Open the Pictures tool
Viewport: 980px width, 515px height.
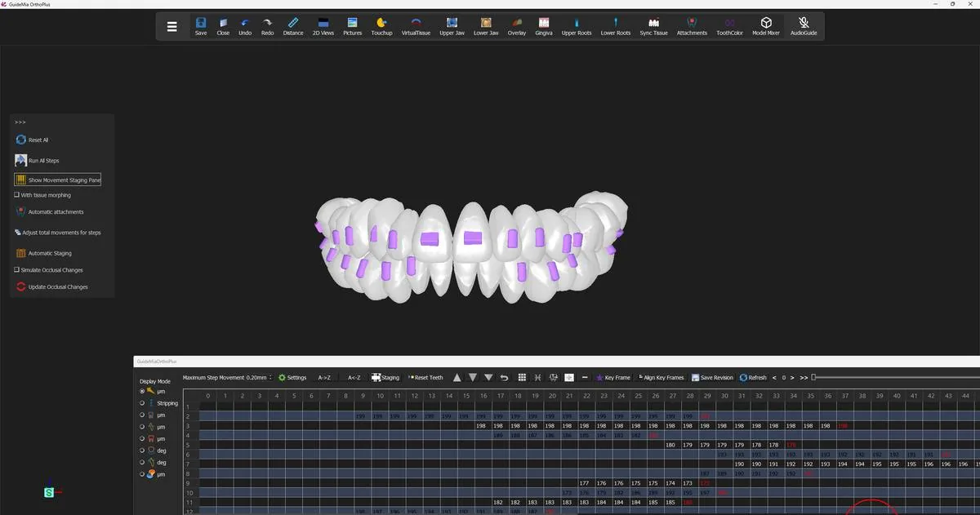352,27
